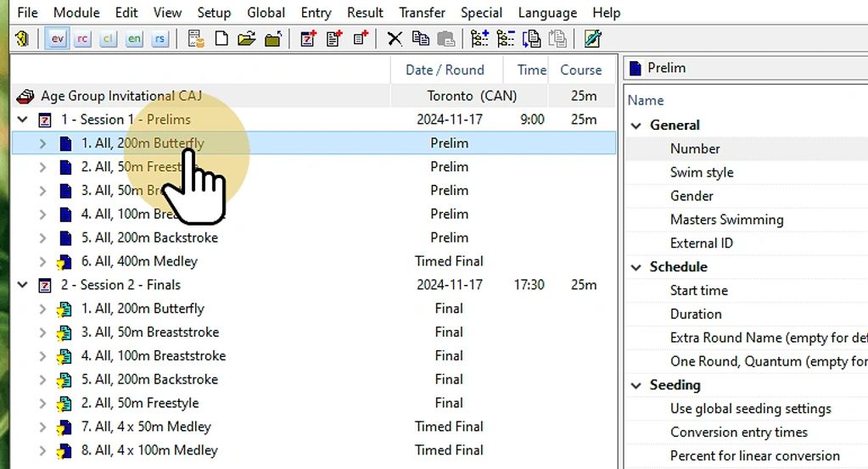The image size is (868, 469).
Task: Select the Start time property field
Action: pyautogui.click(x=698, y=290)
